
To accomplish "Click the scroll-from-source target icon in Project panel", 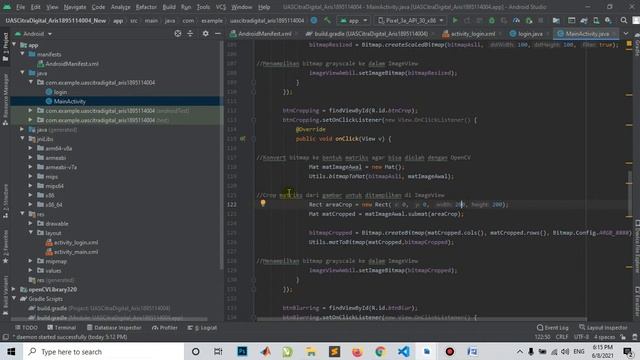I will click(178, 34).
